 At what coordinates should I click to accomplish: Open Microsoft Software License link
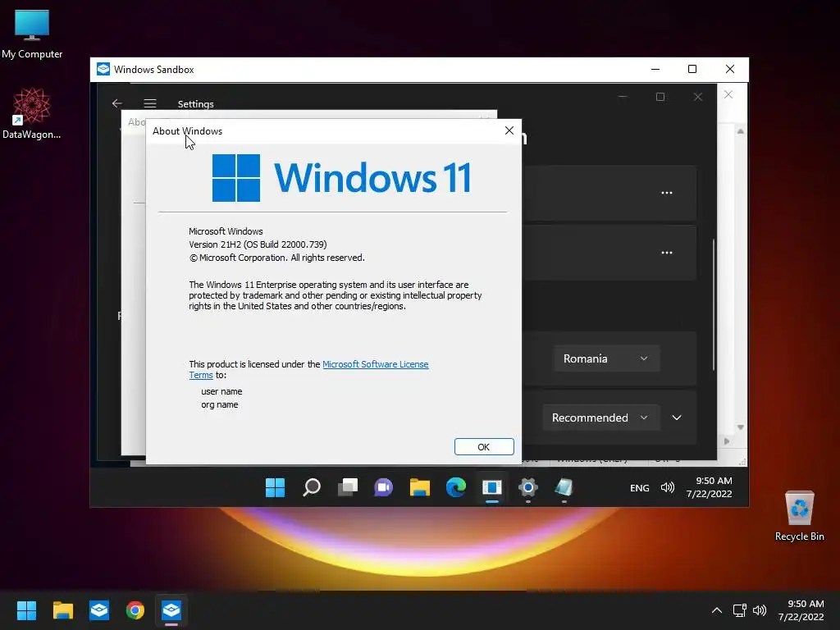(376, 364)
